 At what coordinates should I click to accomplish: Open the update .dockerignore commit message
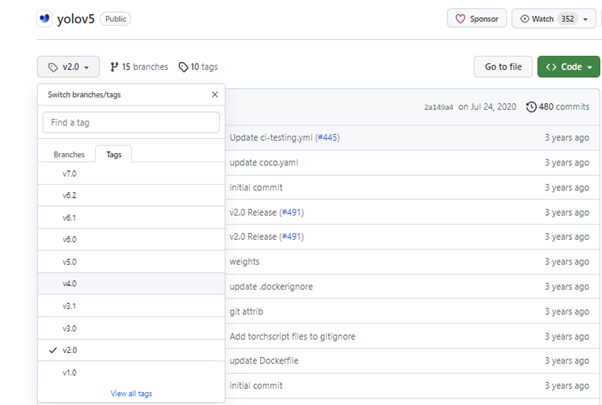pyautogui.click(x=271, y=287)
